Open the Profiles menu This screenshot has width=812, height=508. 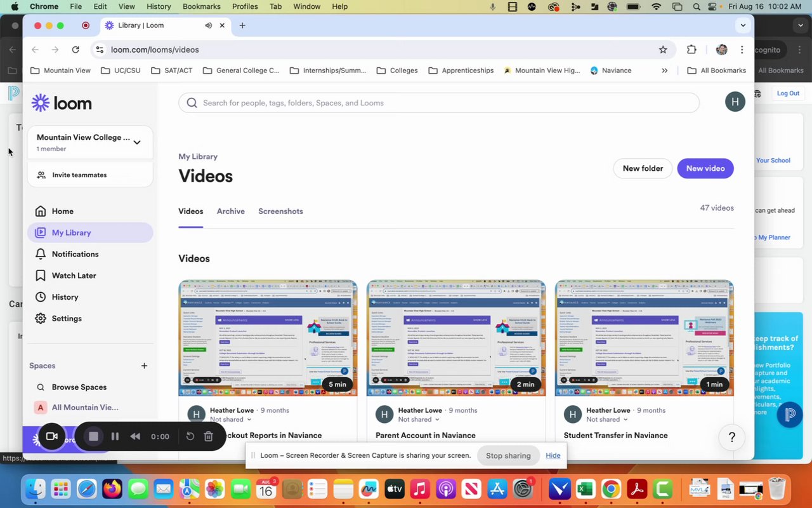point(245,6)
